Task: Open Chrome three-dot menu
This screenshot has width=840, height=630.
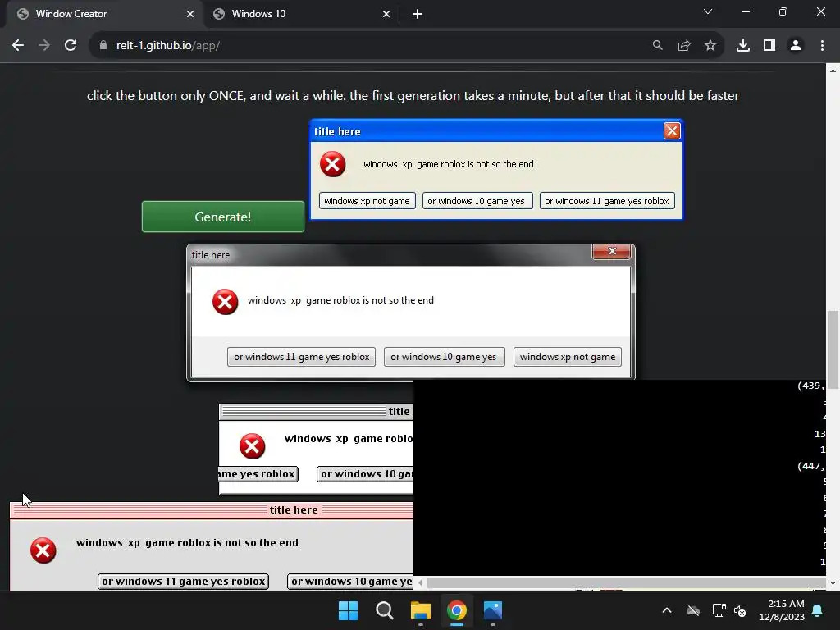Action: click(822, 46)
